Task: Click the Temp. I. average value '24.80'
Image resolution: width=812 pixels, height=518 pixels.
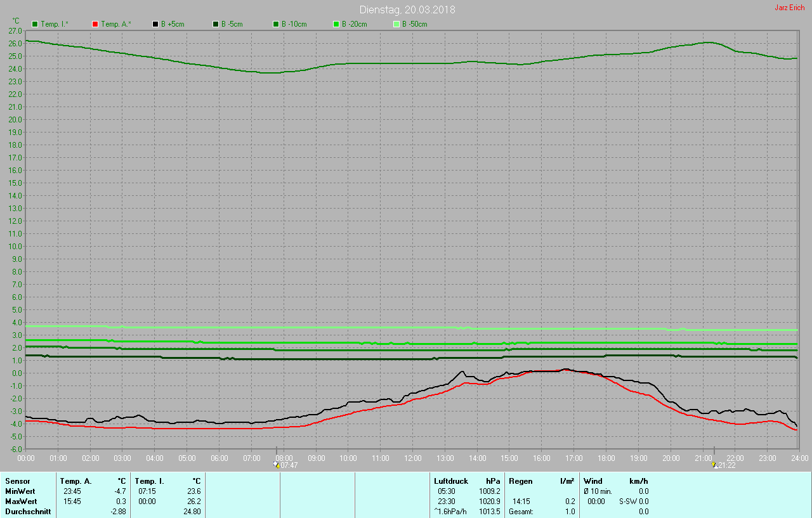Action: pyautogui.click(x=192, y=512)
